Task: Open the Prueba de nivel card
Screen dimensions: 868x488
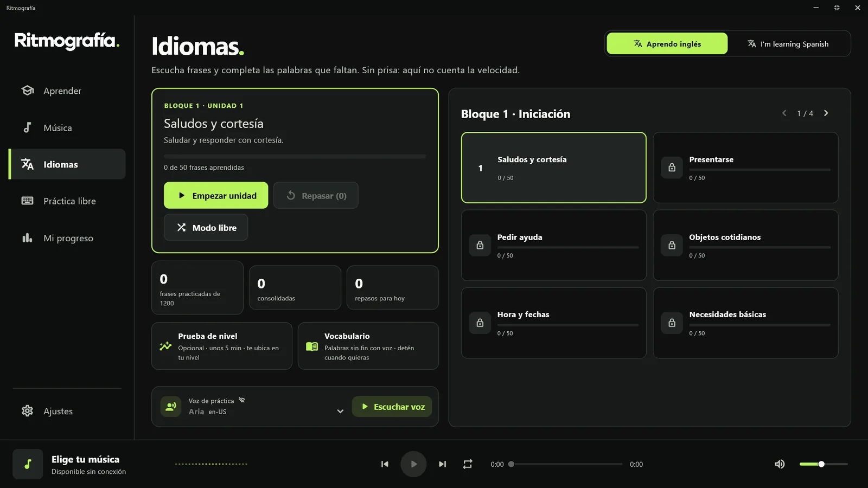Action: (221, 346)
